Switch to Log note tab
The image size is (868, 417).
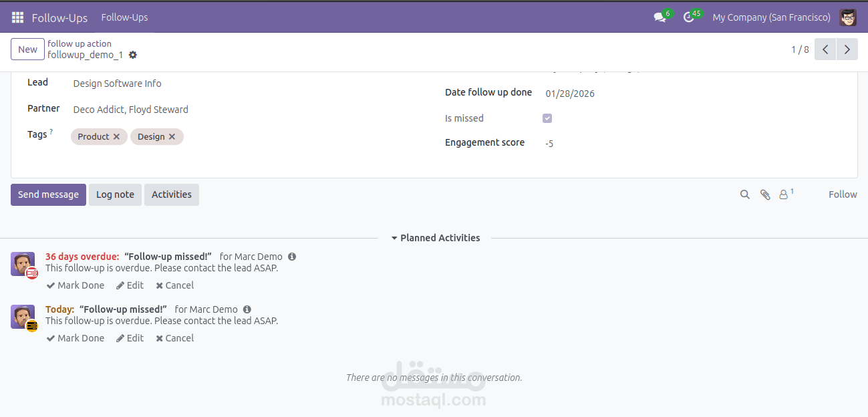click(x=115, y=194)
